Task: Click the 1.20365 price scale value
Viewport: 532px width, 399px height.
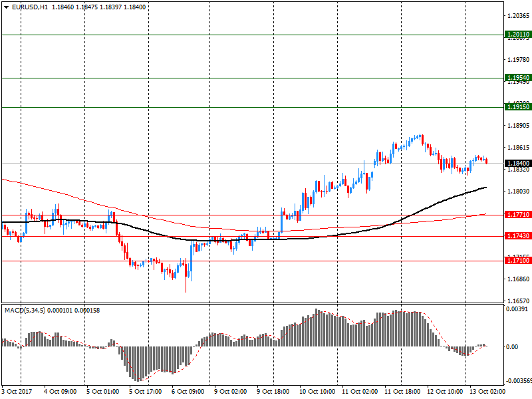Action: pos(518,15)
